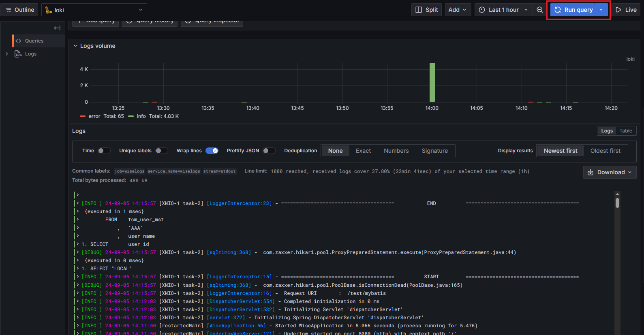The image size is (644, 335).
Task: Collapse the Logs volume panel
Action: point(75,46)
